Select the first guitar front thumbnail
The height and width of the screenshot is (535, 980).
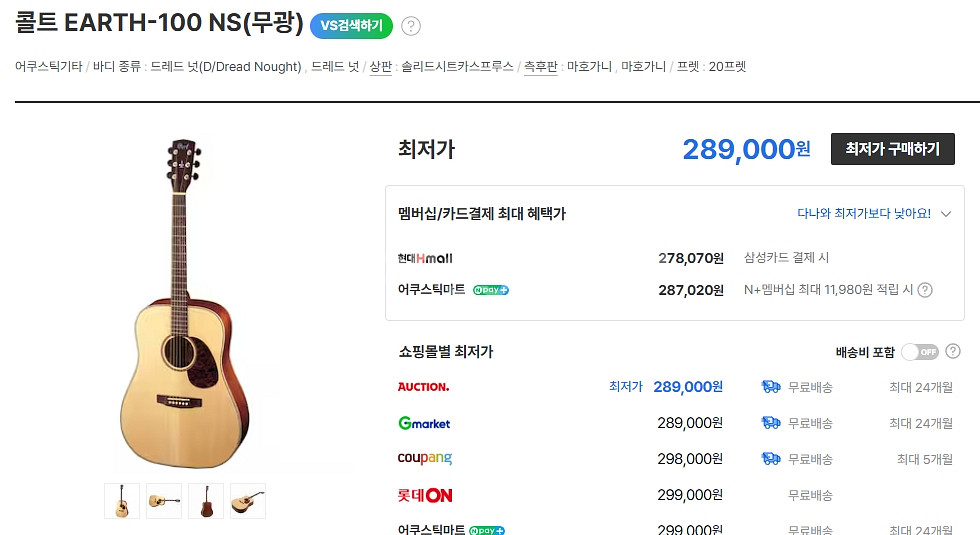tap(122, 501)
